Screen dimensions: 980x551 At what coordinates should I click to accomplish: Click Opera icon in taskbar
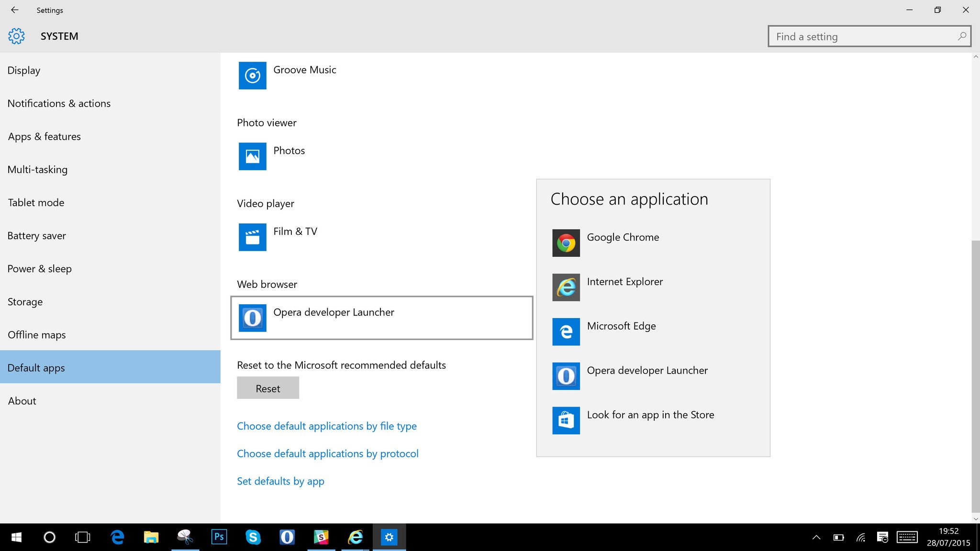pos(288,537)
